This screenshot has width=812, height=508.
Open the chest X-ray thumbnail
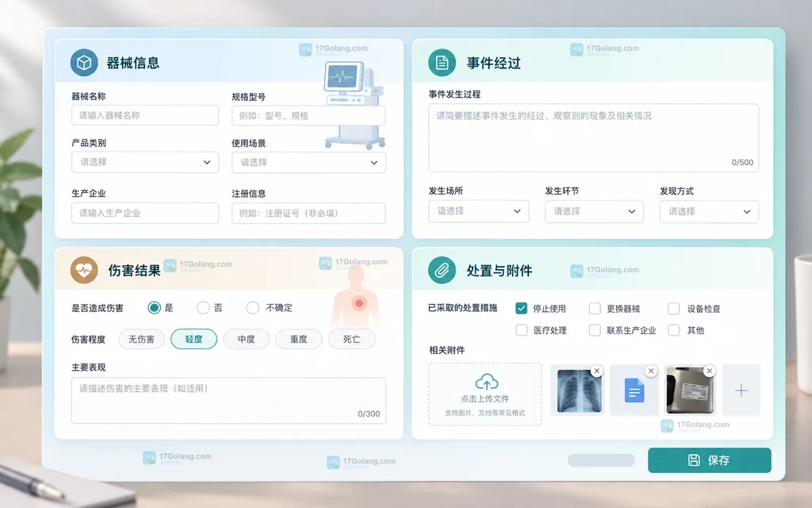pyautogui.click(x=579, y=391)
